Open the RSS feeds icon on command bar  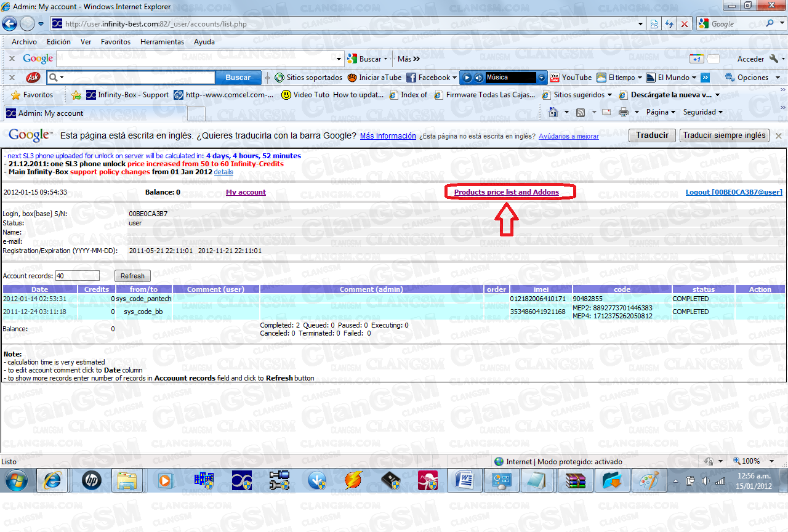581,111
